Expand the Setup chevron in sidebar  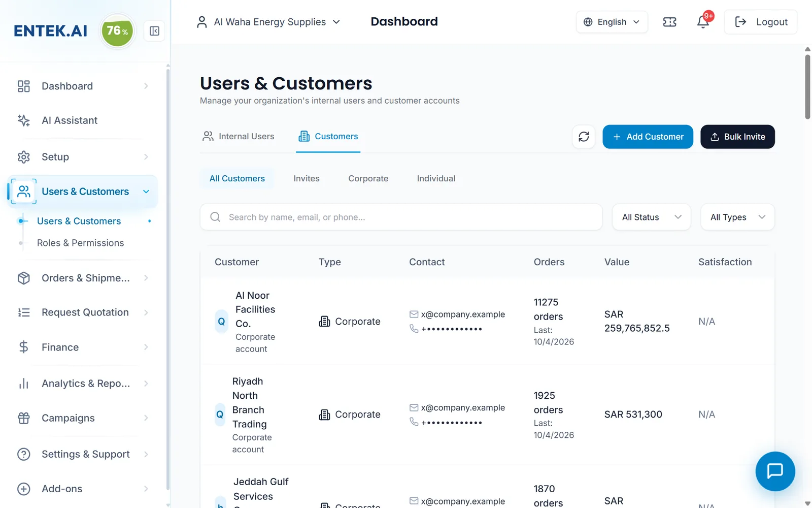tap(146, 157)
